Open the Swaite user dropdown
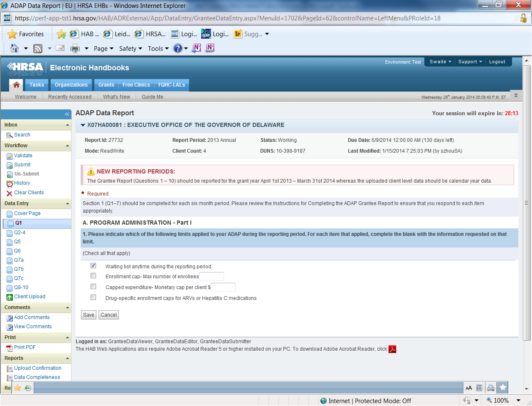532x406 pixels. click(440, 62)
